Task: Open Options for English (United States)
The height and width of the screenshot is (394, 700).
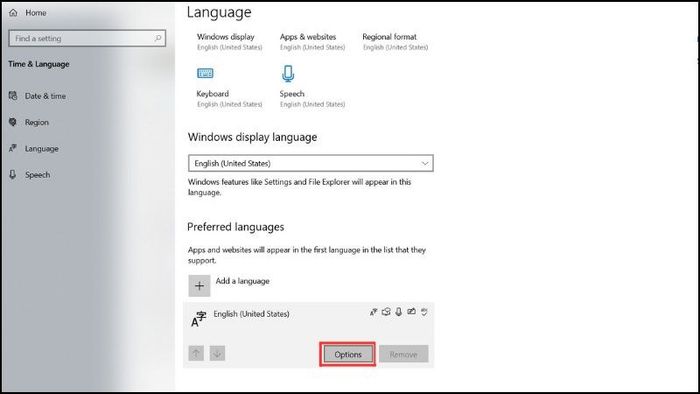Action: pos(348,354)
